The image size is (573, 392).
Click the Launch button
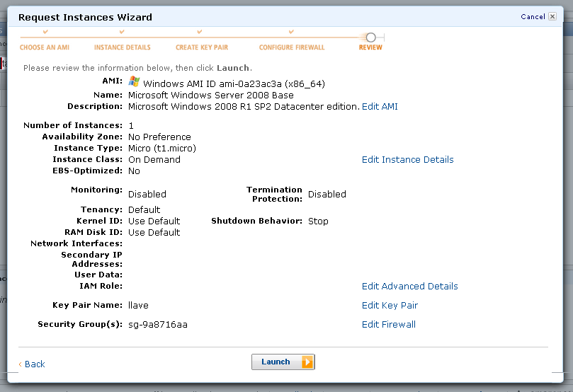coord(283,362)
